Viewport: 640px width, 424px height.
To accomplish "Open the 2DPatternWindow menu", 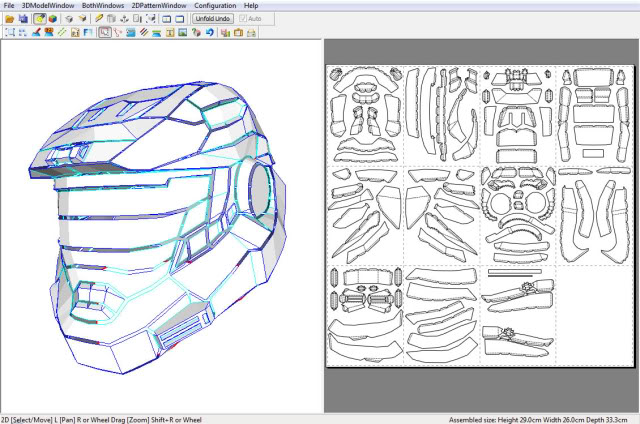I will 159,5.
